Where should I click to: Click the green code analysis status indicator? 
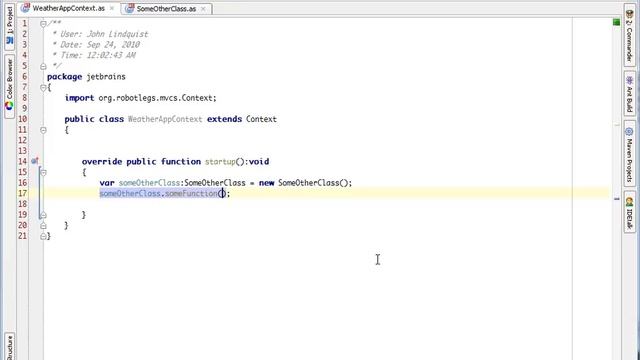click(616, 22)
